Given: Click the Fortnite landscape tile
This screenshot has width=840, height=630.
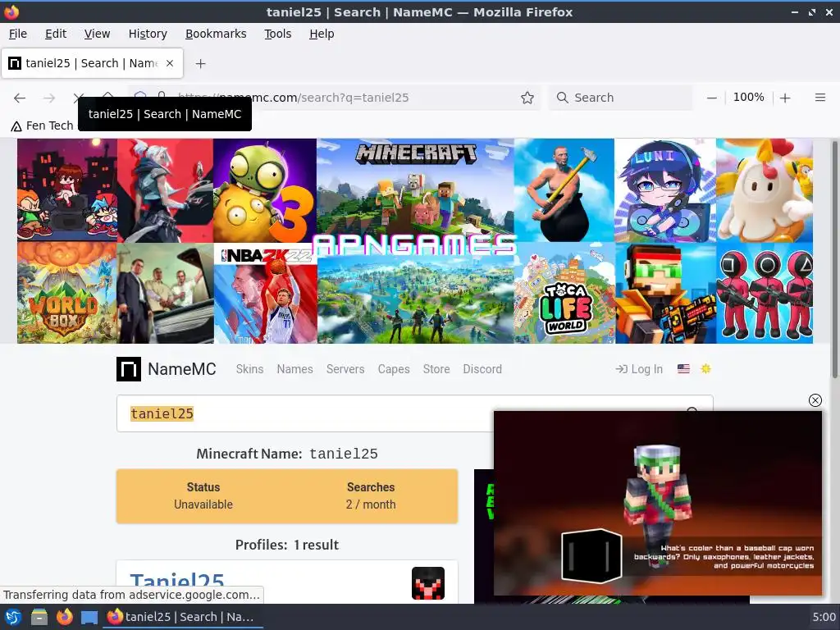Looking at the screenshot, I should 415,300.
